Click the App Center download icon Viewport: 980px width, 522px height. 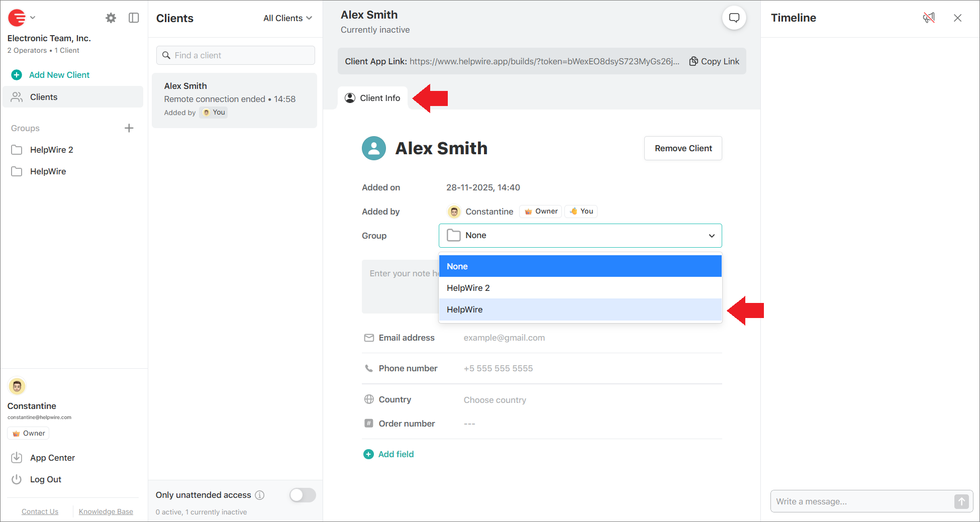point(17,457)
